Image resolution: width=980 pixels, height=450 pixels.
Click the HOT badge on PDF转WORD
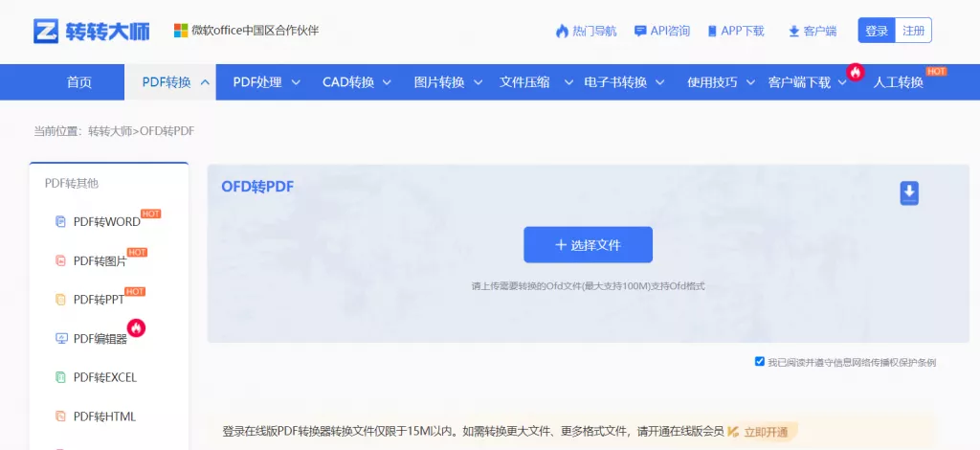coord(150,214)
